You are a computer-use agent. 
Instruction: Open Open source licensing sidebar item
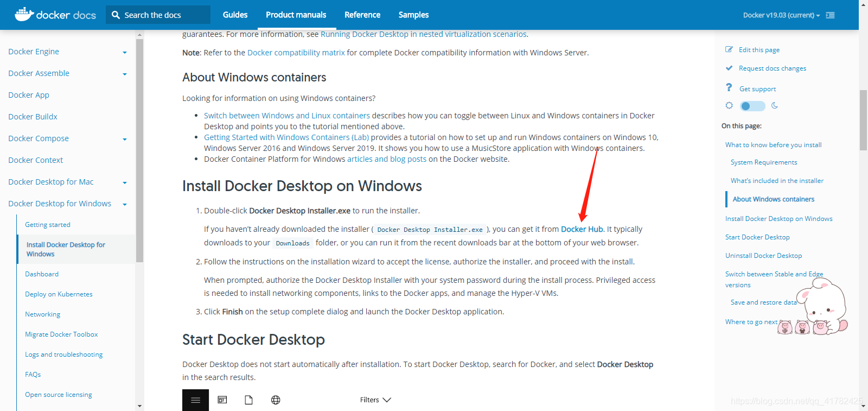tap(58, 395)
